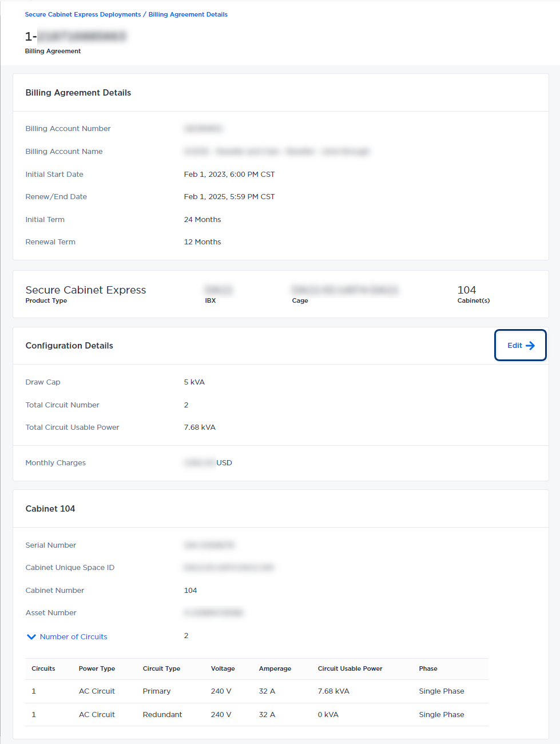Select the date Feb 1, 2025, 5:59 PM CST

tap(229, 197)
